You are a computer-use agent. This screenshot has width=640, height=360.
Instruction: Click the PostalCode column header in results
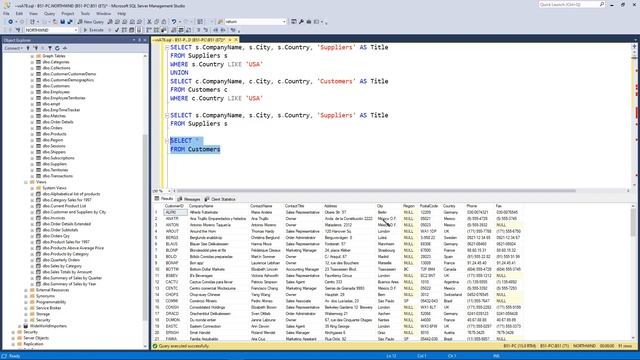coord(430,206)
